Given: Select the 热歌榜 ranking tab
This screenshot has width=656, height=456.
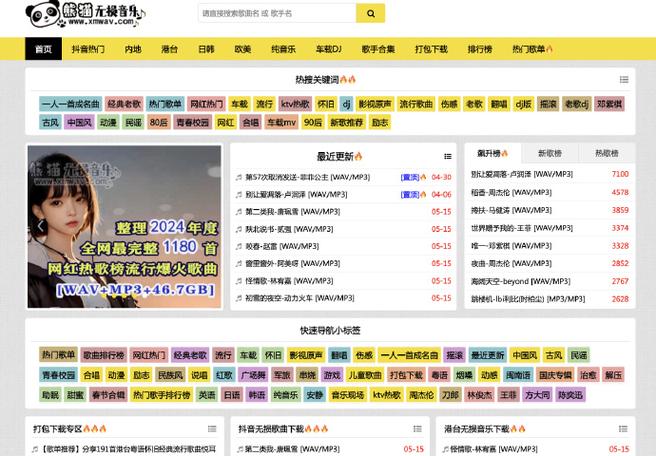Looking at the screenshot, I should (606, 153).
